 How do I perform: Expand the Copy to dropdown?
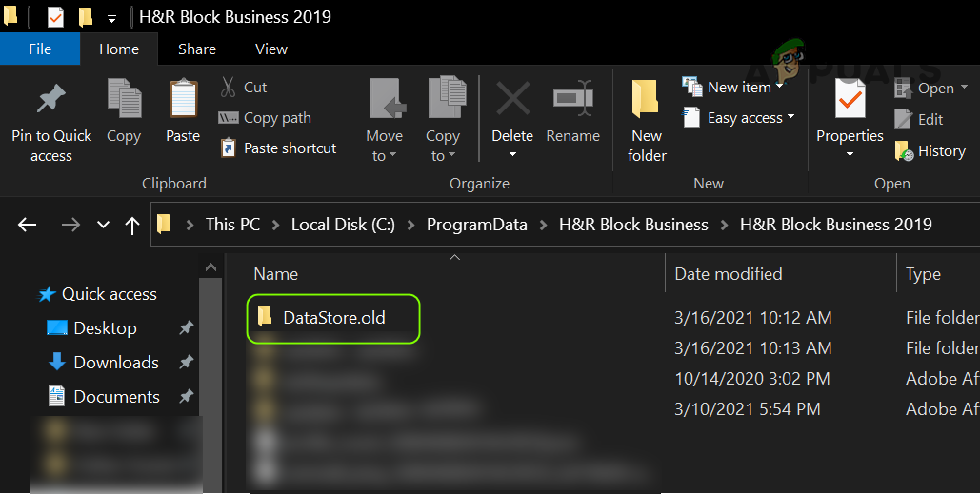coord(442,156)
